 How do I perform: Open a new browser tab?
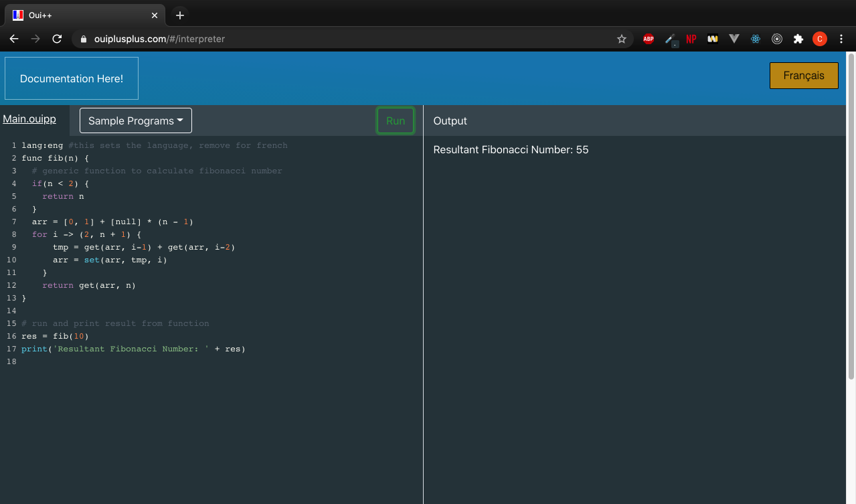[x=179, y=15]
